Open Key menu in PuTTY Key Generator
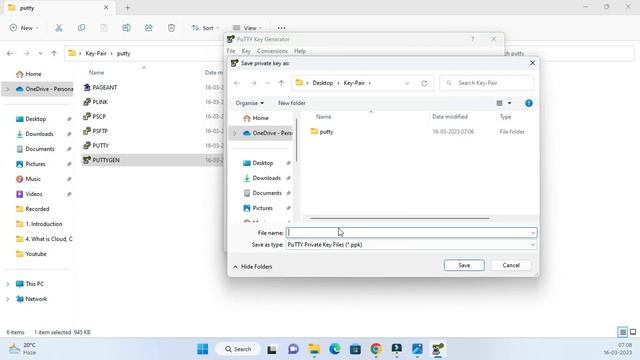The width and height of the screenshot is (640, 360). [246, 51]
